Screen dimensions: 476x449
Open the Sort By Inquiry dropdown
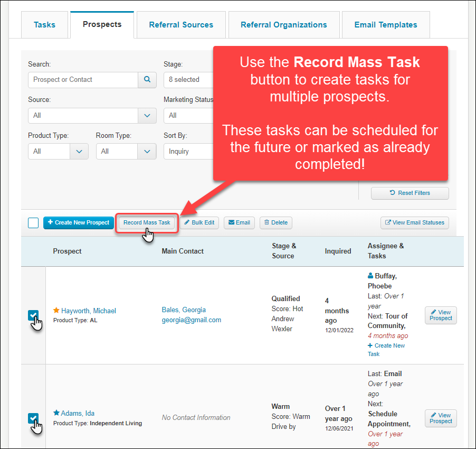(188, 151)
